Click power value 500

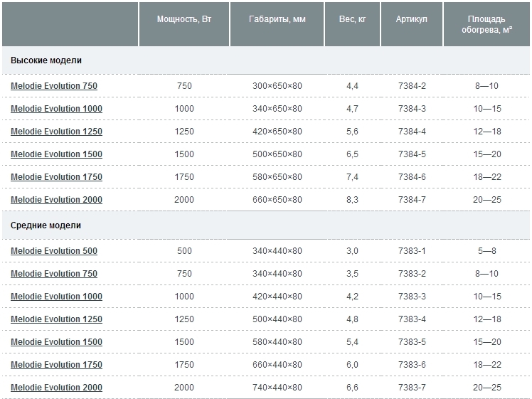(x=184, y=251)
